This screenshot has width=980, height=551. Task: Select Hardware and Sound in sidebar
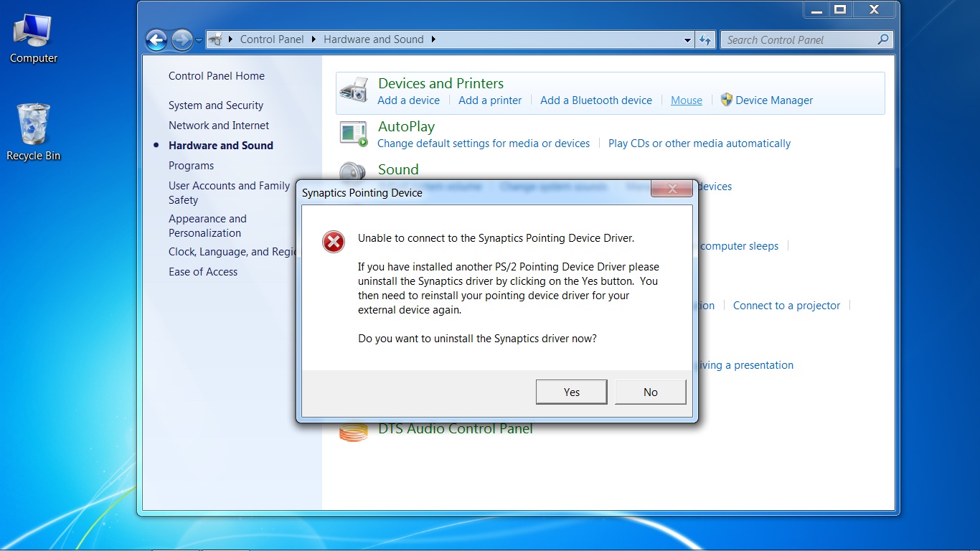(221, 146)
